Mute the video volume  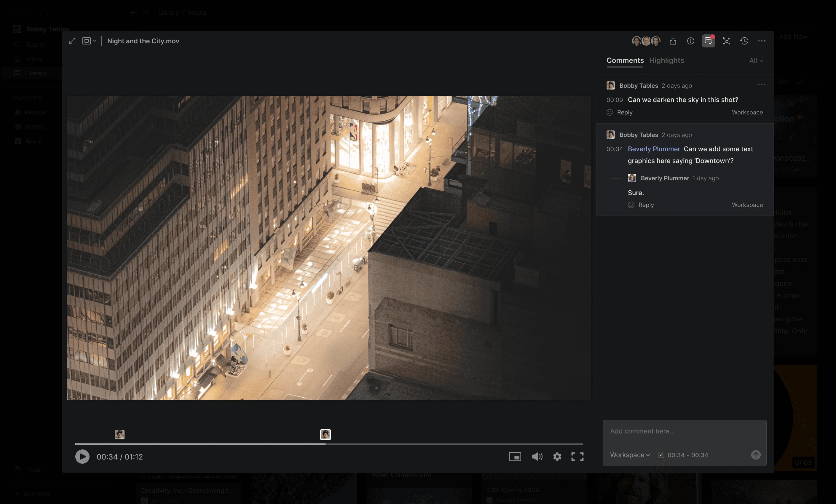[x=537, y=457]
